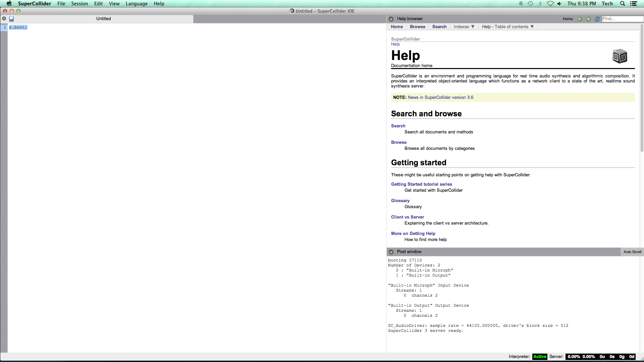Viewport: 644px width, 362px height.
Task: Toggle Auto Scroll in the Post window
Action: (x=632, y=252)
